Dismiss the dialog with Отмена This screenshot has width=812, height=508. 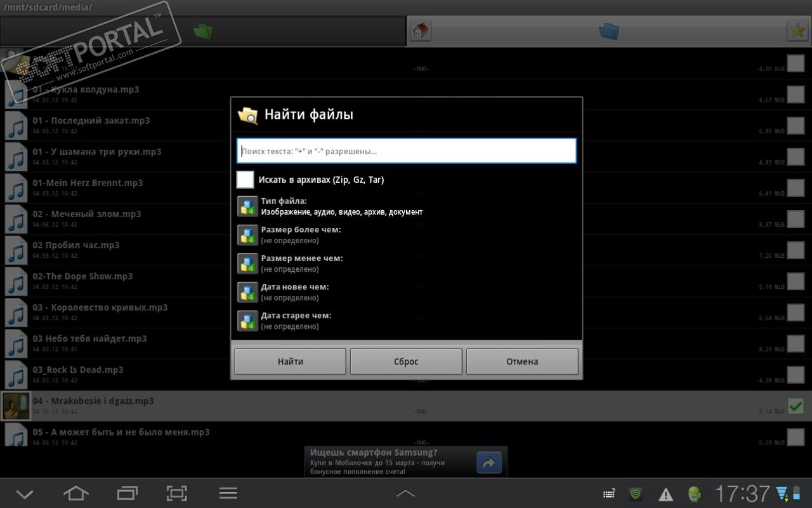522,361
